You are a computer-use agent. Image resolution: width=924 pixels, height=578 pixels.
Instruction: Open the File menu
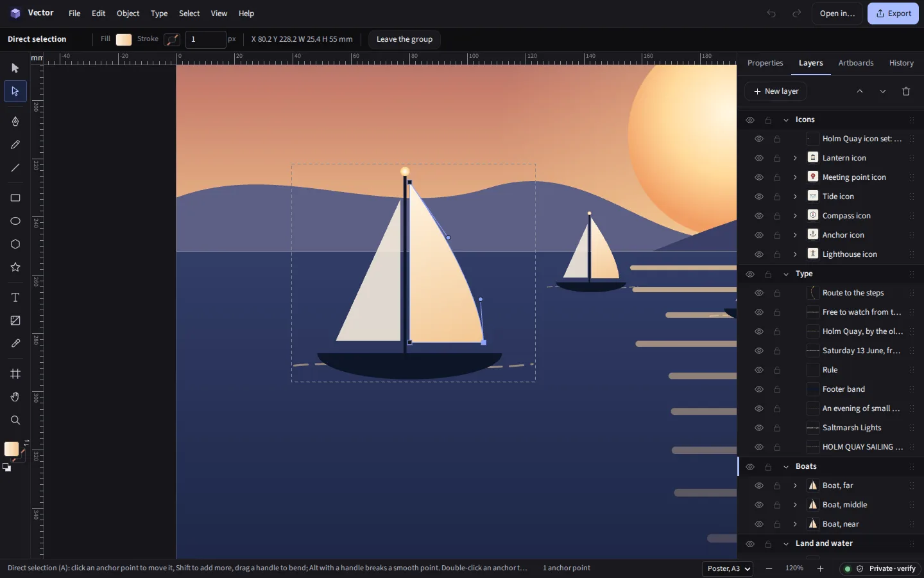coord(74,13)
